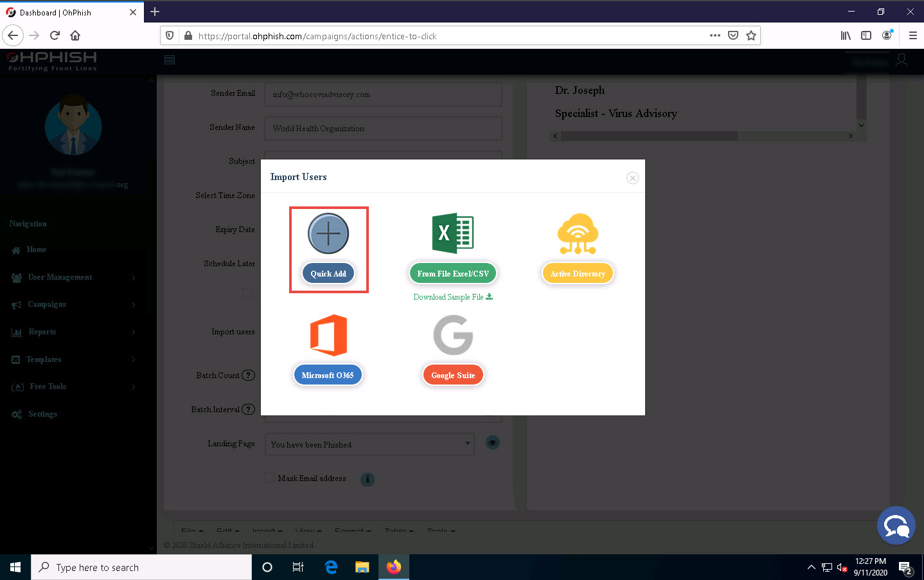
Task: Click the Save to Pocket icon
Action: click(733, 35)
